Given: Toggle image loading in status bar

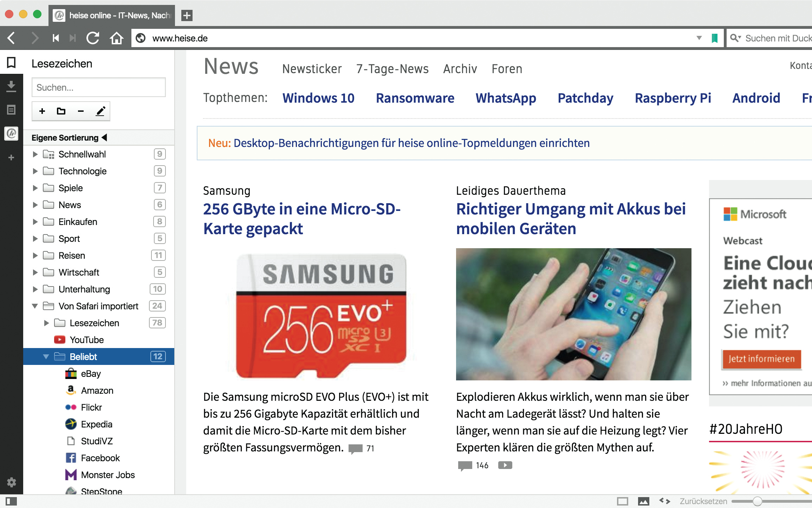Looking at the screenshot, I should tap(643, 501).
